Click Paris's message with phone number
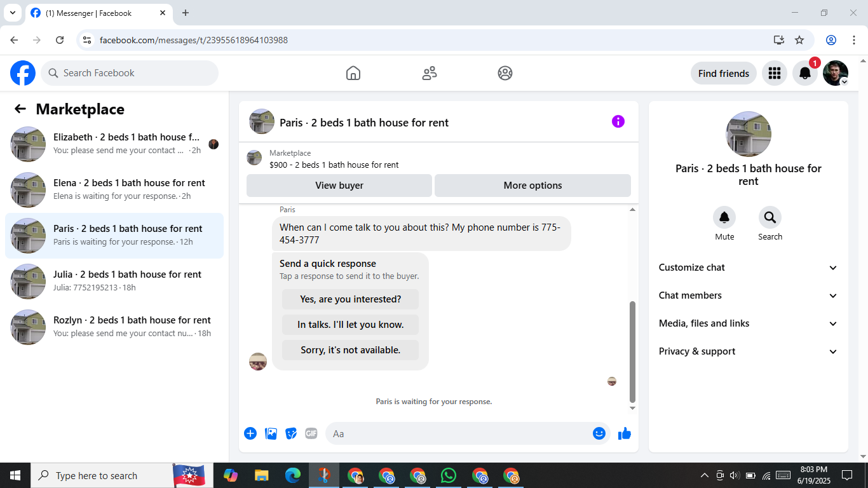This screenshot has height=488, width=868. coord(421,233)
